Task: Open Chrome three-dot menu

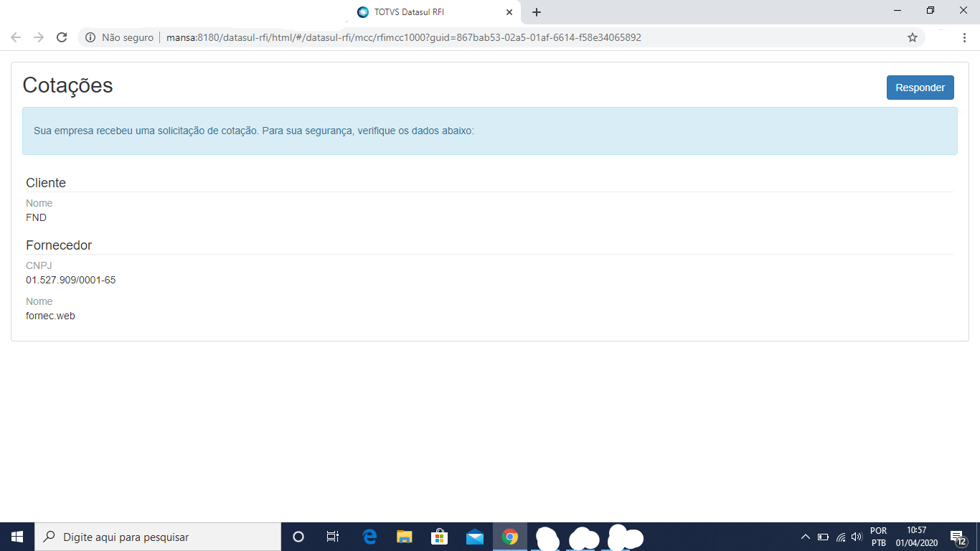Action: point(964,37)
